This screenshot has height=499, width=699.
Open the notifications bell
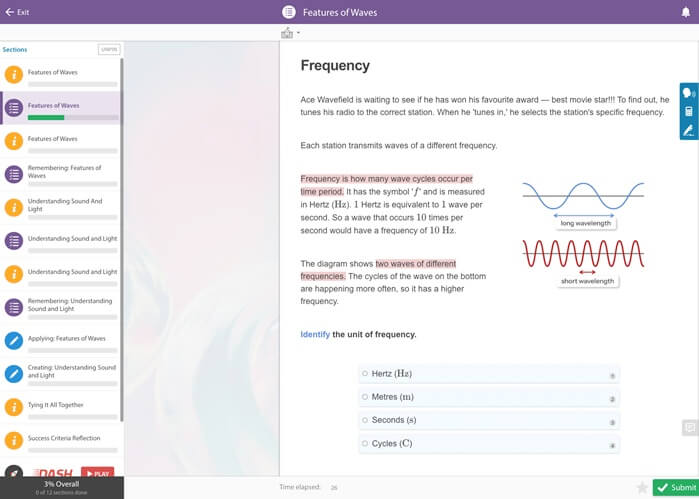pyautogui.click(x=686, y=12)
